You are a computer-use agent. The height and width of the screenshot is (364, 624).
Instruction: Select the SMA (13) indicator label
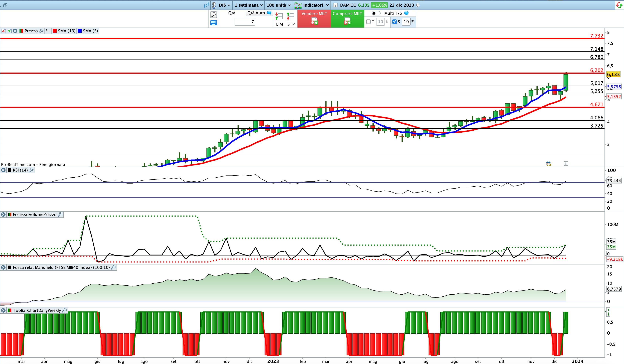coord(67,31)
